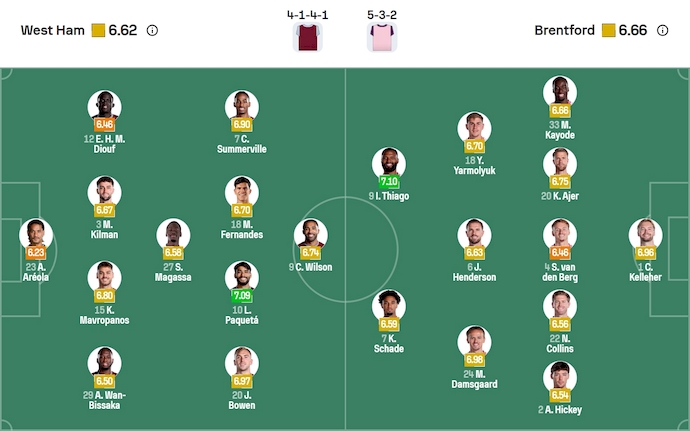Click C. Wilson's player avatar
Image resolution: width=690 pixels, height=431 pixels.
[x=310, y=235]
